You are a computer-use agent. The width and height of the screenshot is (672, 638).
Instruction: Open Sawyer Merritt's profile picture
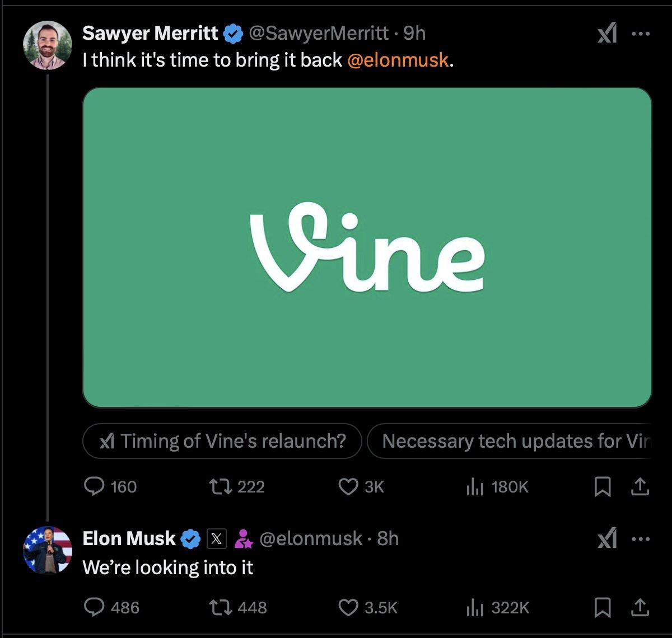pos(48,46)
